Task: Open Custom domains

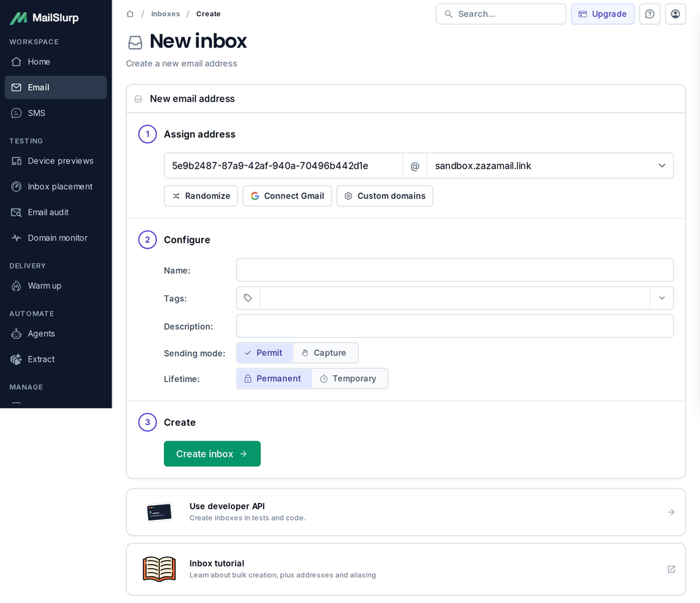Action: click(385, 196)
